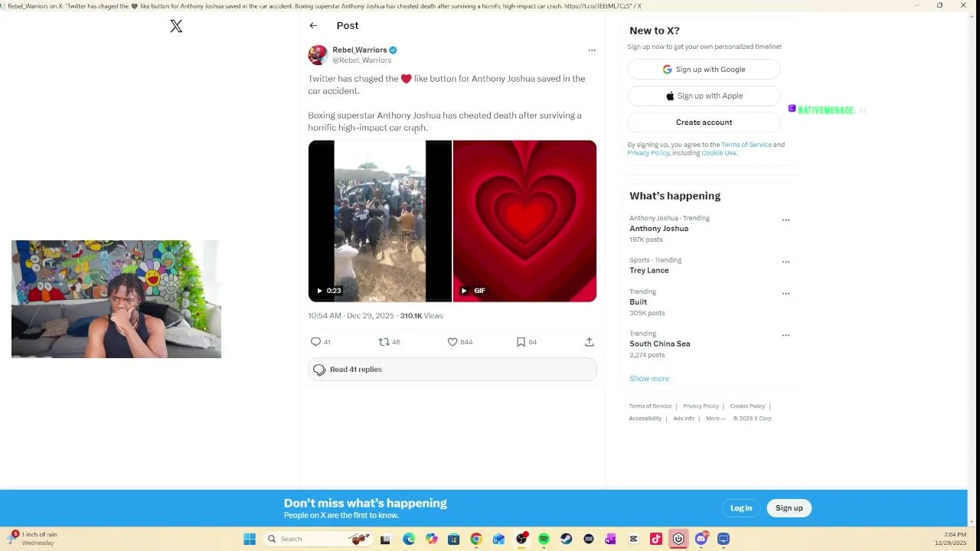
Task: Open the Built trending topic
Action: point(638,302)
